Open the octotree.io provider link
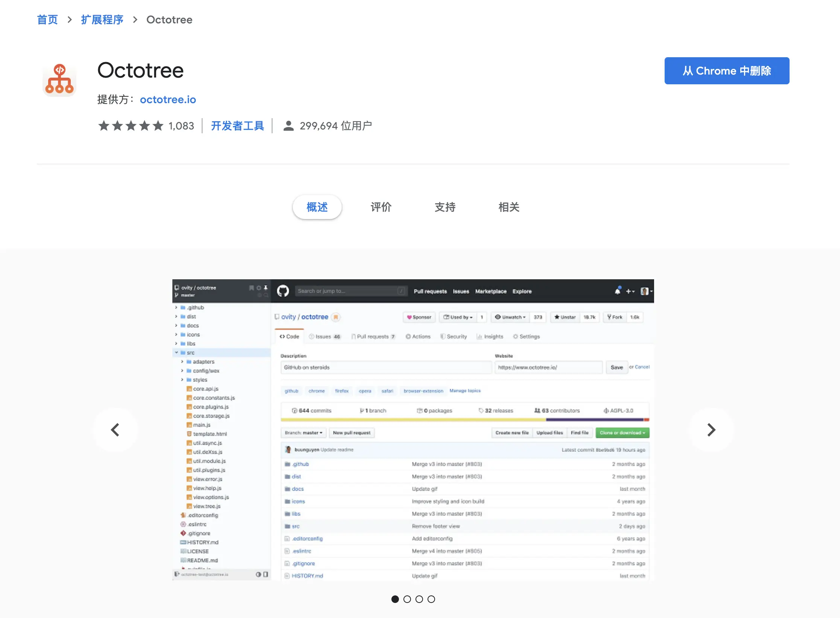The image size is (840, 618). 168,99
